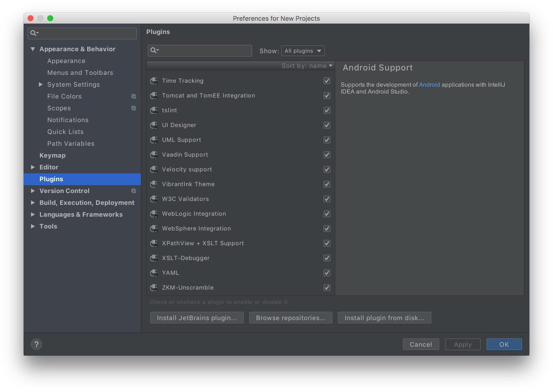Screen dimensions: 553x392
Task: Click the plugin icon beside XPathView + XSLT Support
Action: pyautogui.click(x=154, y=243)
